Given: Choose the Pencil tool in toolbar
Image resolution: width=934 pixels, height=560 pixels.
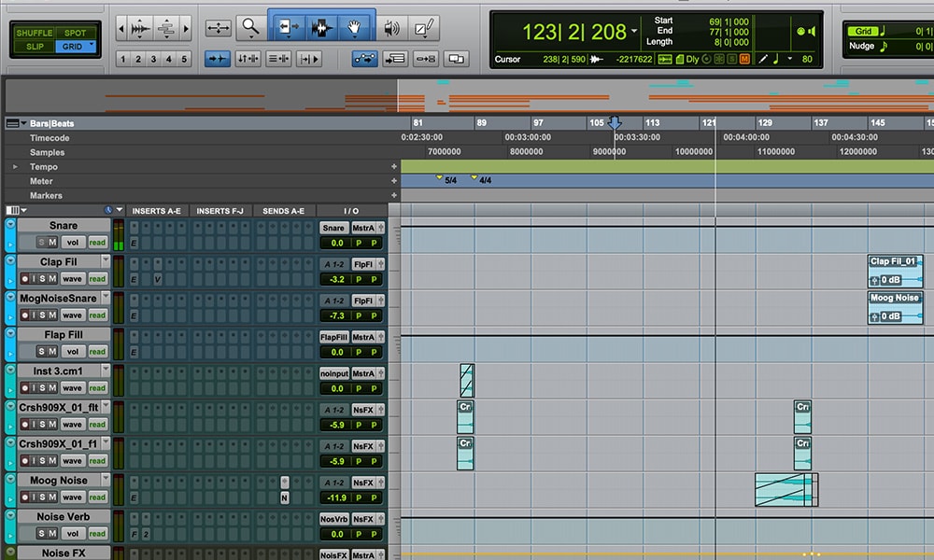Looking at the screenshot, I should (424, 28).
